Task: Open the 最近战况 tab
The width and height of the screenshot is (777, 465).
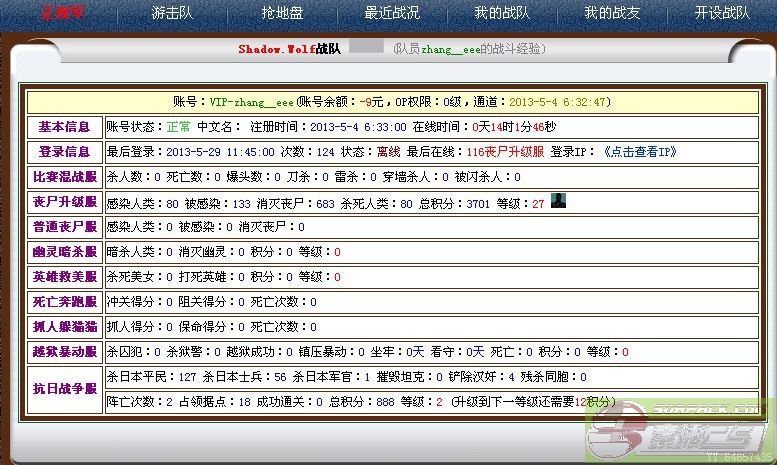Action: coord(393,13)
